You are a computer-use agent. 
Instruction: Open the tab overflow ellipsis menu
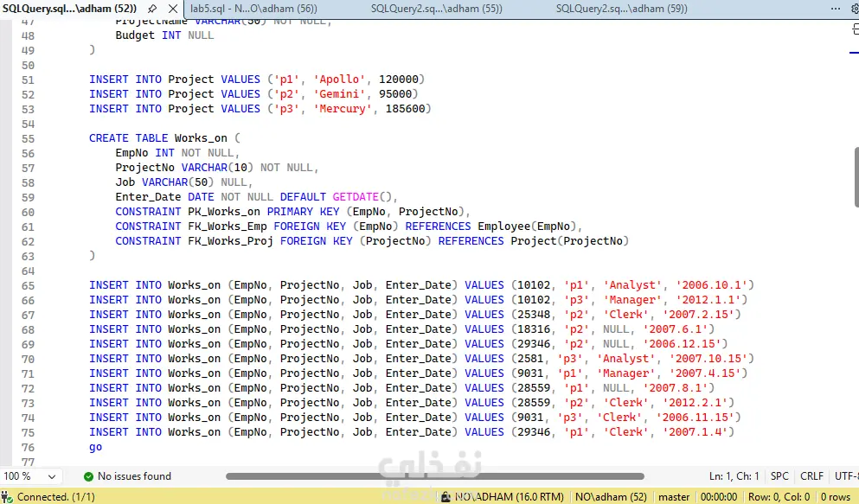pos(836,8)
